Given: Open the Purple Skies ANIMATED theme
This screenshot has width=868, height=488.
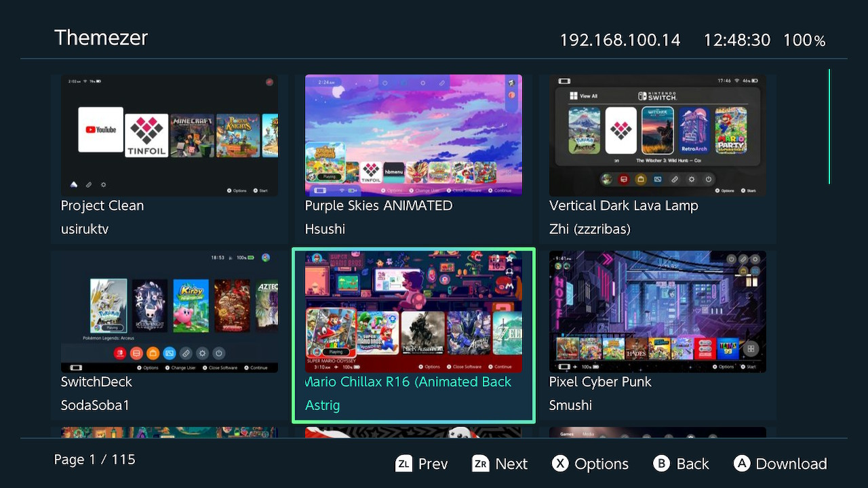Looking at the screenshot, I should coord(413,136).
